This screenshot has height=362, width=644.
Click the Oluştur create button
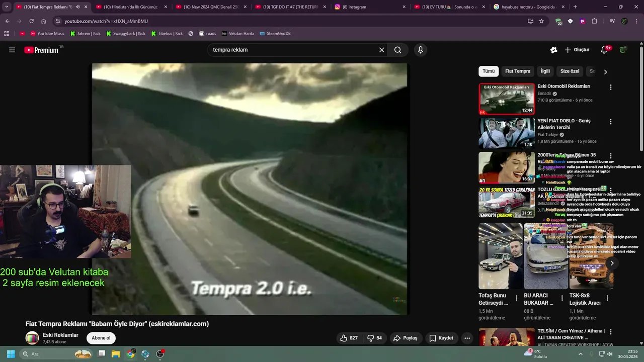tap(577, 50)
